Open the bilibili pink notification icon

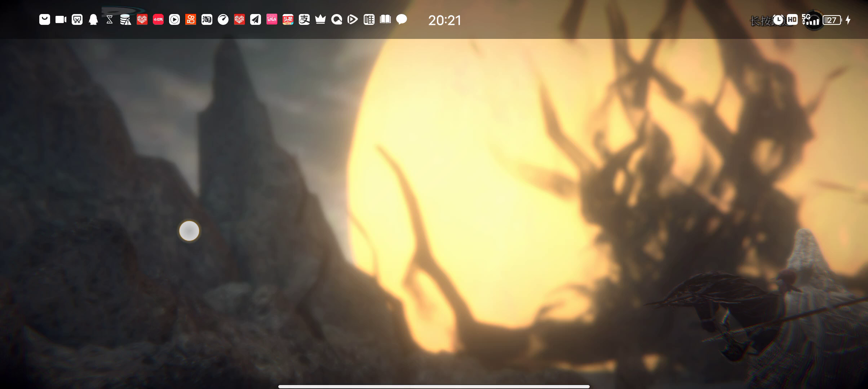272,20
